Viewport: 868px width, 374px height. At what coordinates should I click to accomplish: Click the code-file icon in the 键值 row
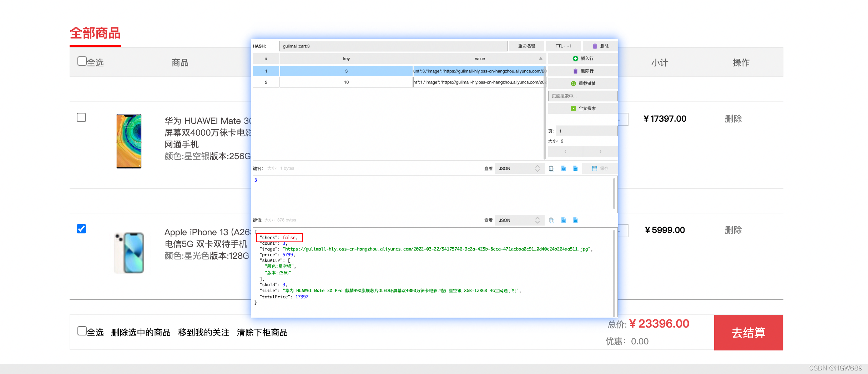(563, 220)
